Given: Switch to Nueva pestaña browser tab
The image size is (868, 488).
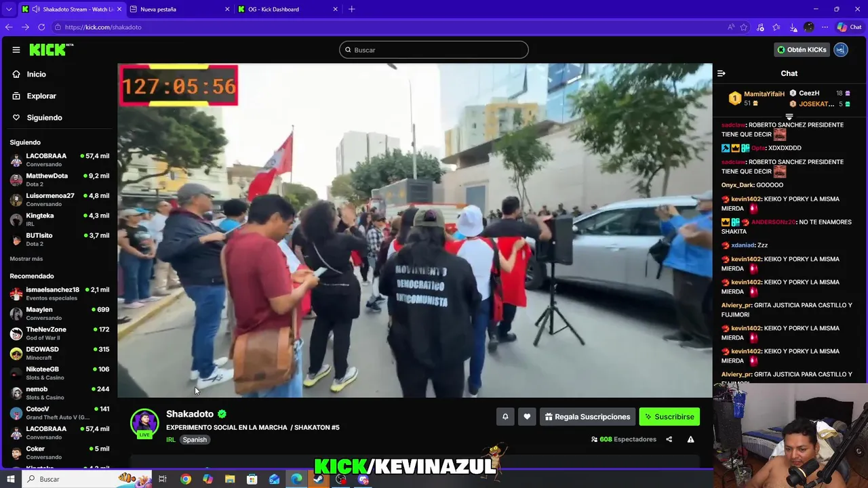Looking at the screenshot, I should (x=179, y=9).
